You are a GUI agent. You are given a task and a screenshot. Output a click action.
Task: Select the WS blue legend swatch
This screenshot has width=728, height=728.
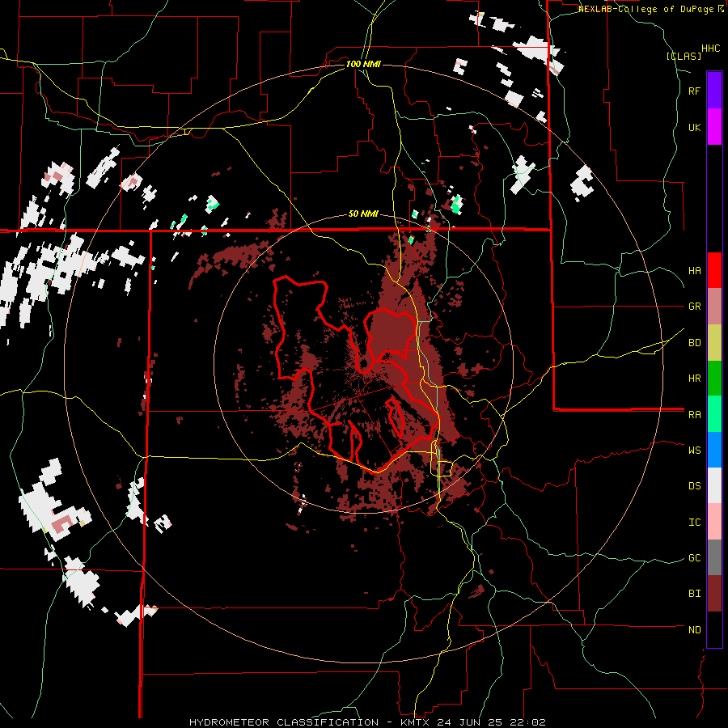[x=714, y=450]
